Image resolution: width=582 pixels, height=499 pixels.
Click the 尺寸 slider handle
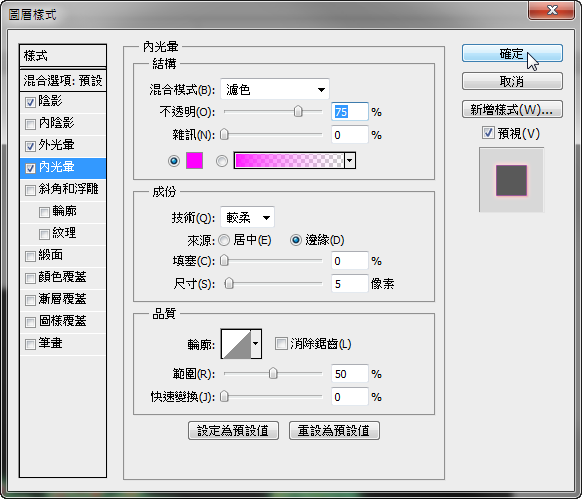coord(229,284)
